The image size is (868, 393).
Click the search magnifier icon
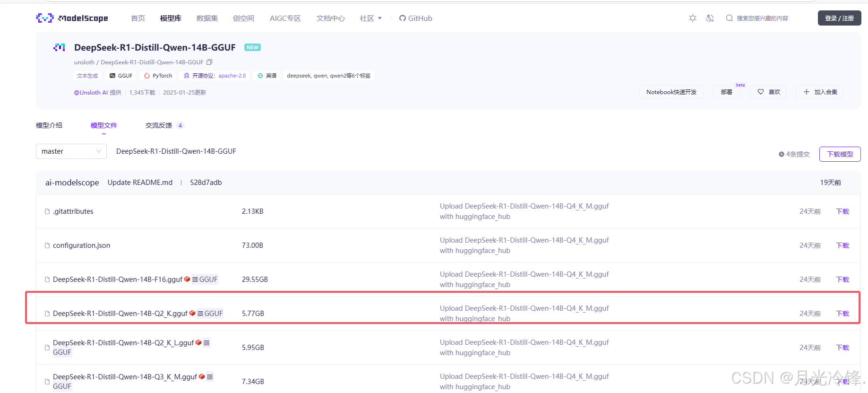tap(730, 18)
